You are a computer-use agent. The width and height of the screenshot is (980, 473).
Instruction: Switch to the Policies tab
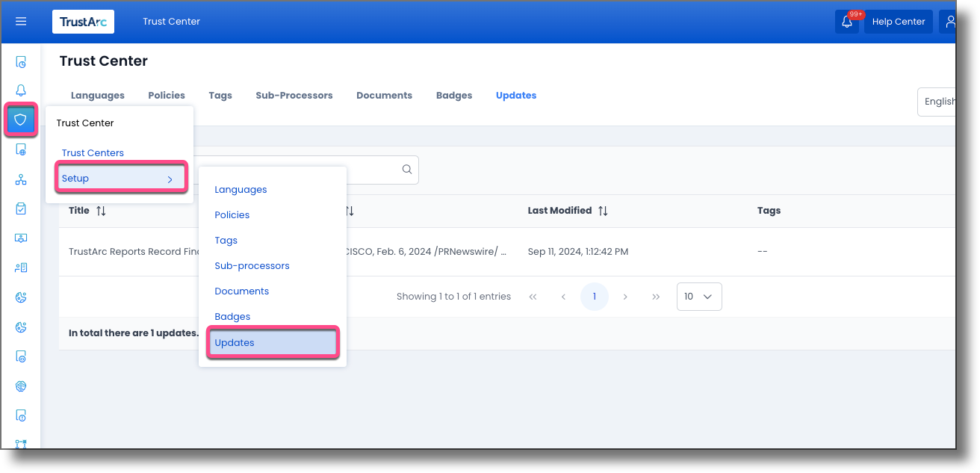coord(166,95)
